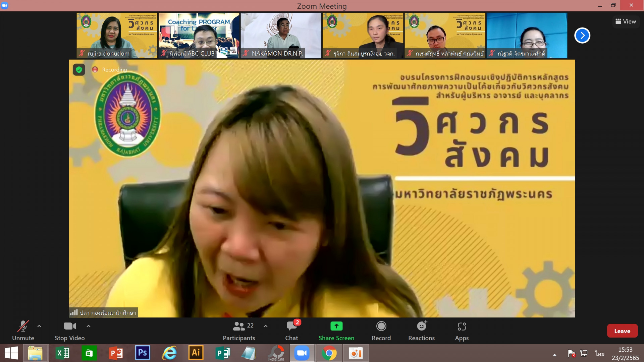Screen dimensions: 644x362
Task: Click the Zoom icon in title bar
Action: click(x=5, y=5)
